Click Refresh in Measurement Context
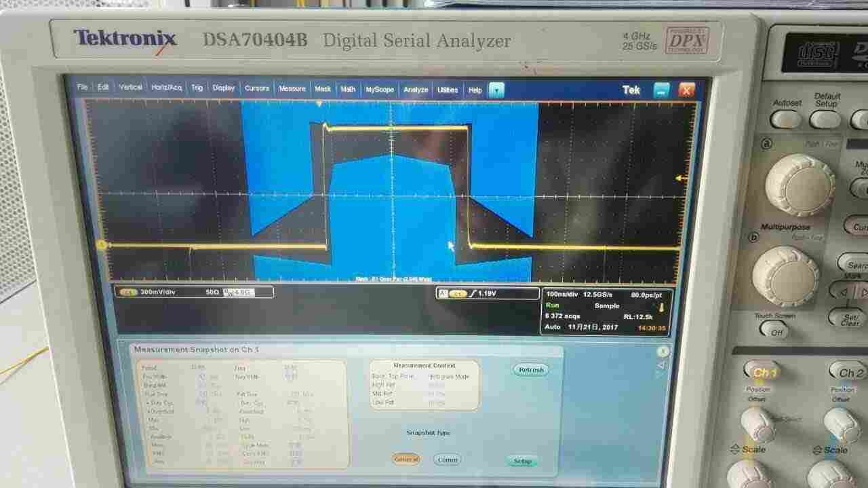 [530, 369]
